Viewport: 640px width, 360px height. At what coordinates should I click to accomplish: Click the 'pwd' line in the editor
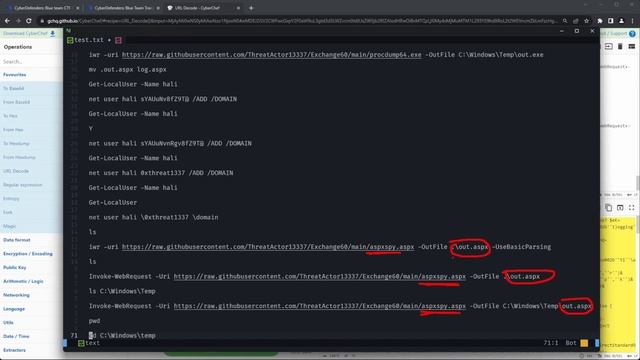(94, 321)
